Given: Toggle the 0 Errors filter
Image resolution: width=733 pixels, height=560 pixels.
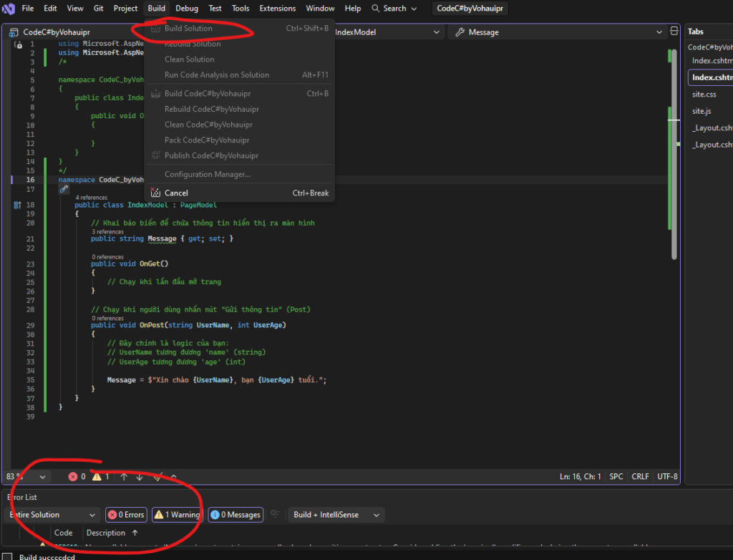Looking at the screenshot, I should coord(126,514).
